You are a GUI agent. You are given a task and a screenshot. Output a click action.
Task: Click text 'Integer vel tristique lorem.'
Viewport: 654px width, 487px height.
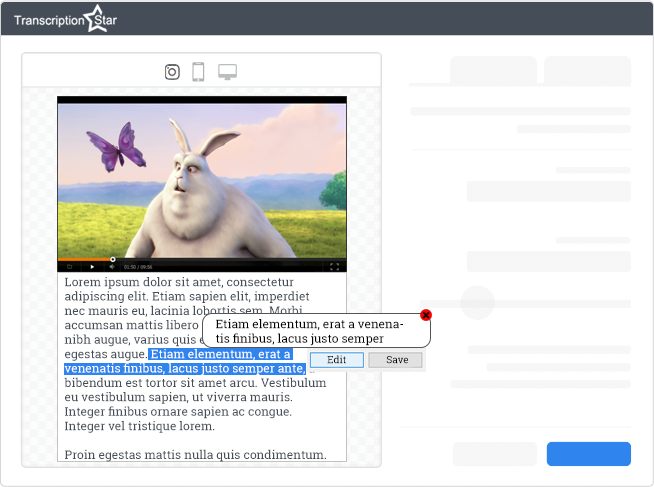tap(140, 426)
